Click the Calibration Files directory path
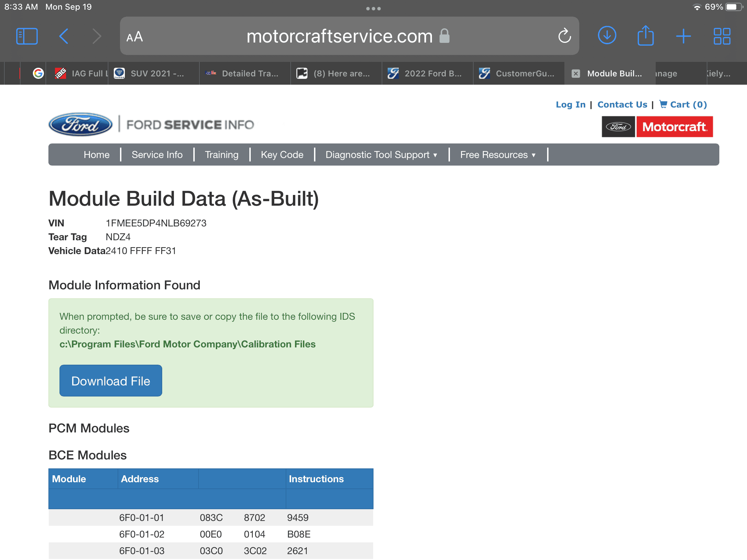 [187, 344]
